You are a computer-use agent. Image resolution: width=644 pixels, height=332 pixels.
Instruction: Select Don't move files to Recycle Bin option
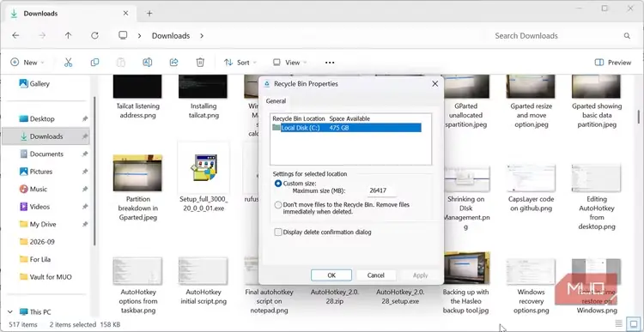tap(278, 205)
